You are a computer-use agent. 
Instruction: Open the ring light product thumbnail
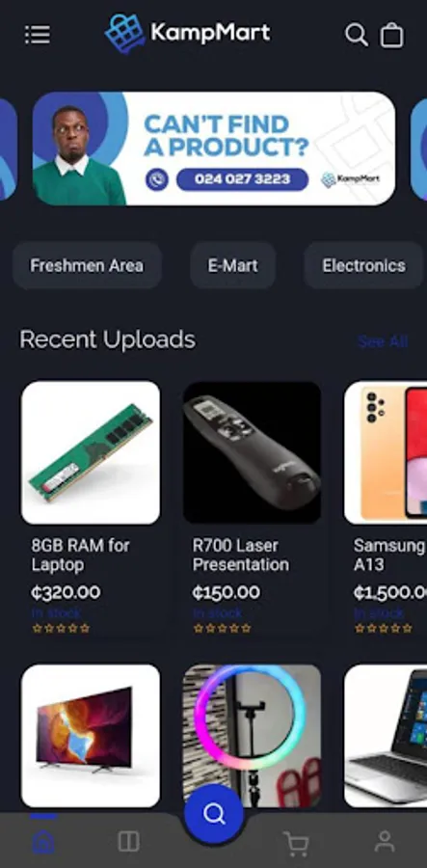(253, 735)
